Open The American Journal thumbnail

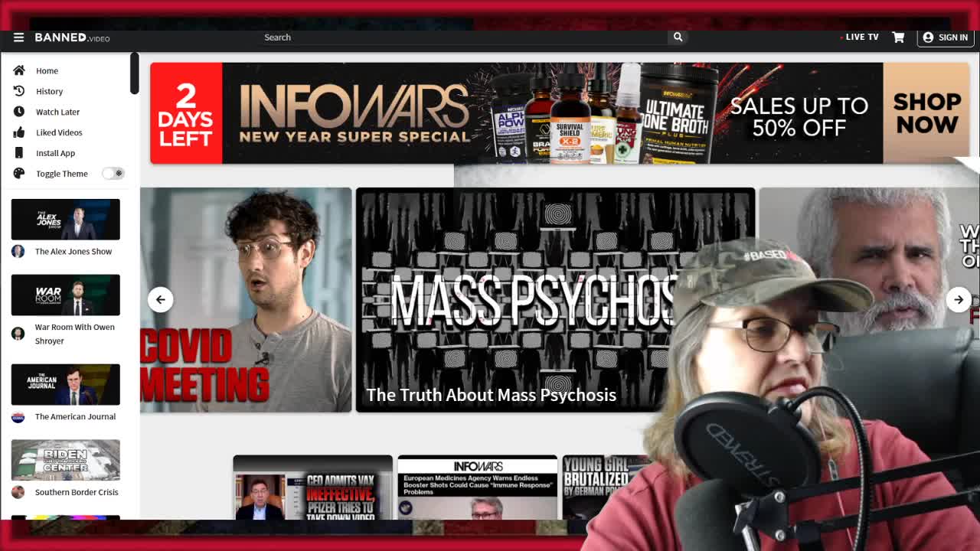pos(65,384)
